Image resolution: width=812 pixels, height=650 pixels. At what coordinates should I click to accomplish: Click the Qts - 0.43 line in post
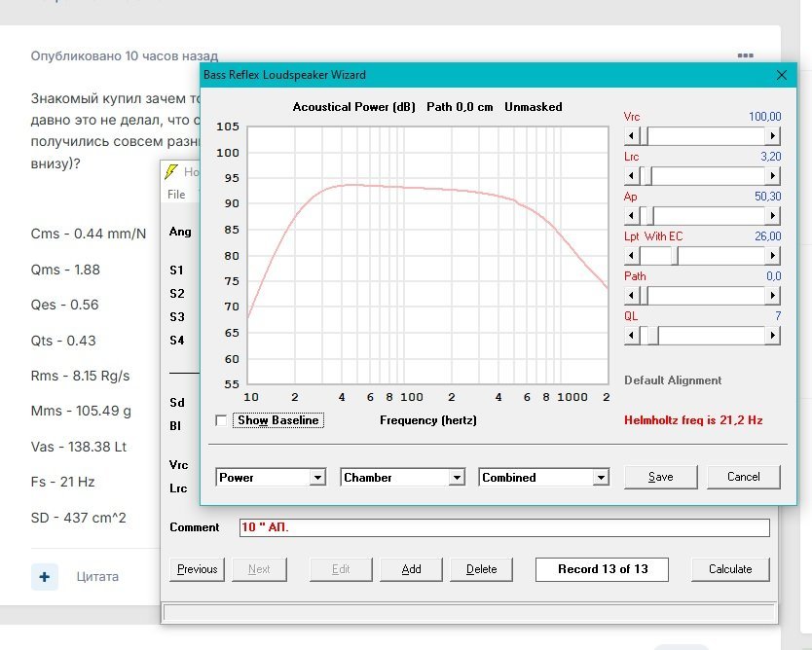pos(63,341)
